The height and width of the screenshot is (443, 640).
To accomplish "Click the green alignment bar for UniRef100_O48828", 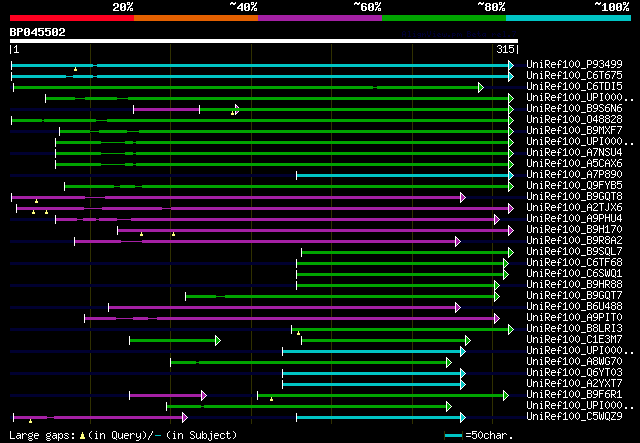I will click(261, 120).
